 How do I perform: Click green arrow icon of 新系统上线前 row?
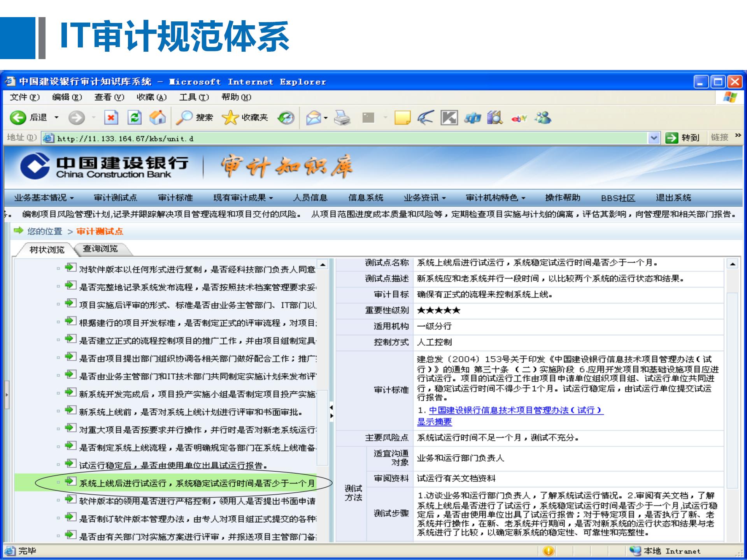point(70,410)
